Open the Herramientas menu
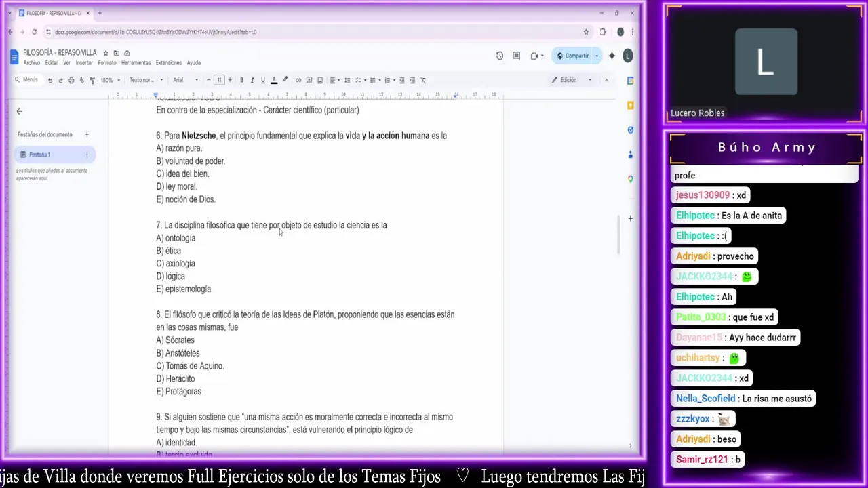The image size is (868, 488). (136, 63)
